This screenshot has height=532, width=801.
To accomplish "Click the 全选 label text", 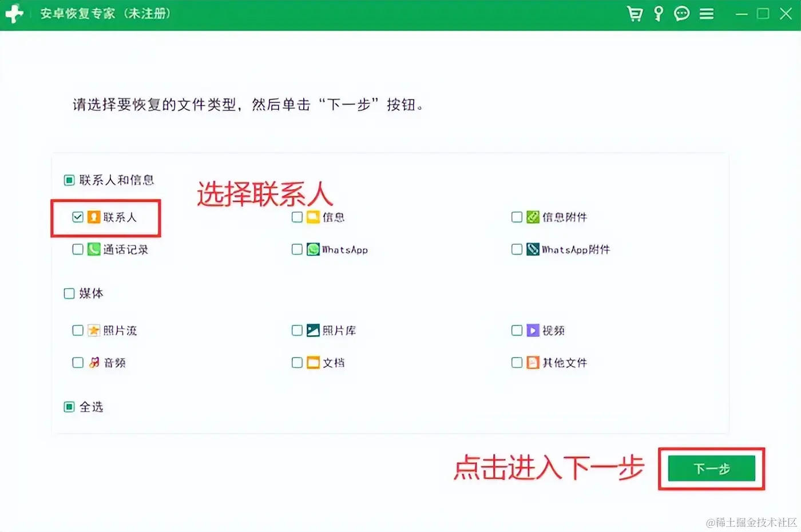I will point(92,407).
